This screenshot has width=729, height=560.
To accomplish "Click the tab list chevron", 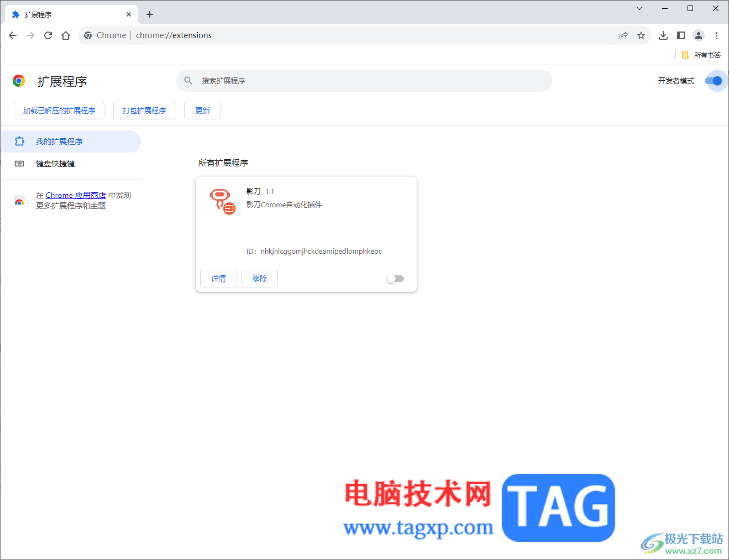I will (x=639, y=8).
